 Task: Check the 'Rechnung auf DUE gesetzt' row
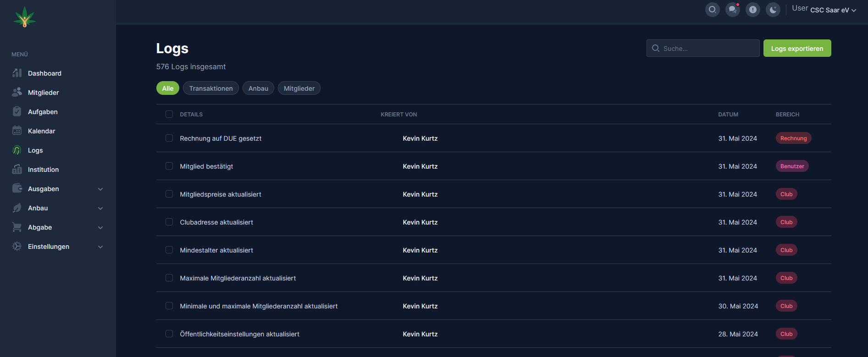tap(169, 138)
